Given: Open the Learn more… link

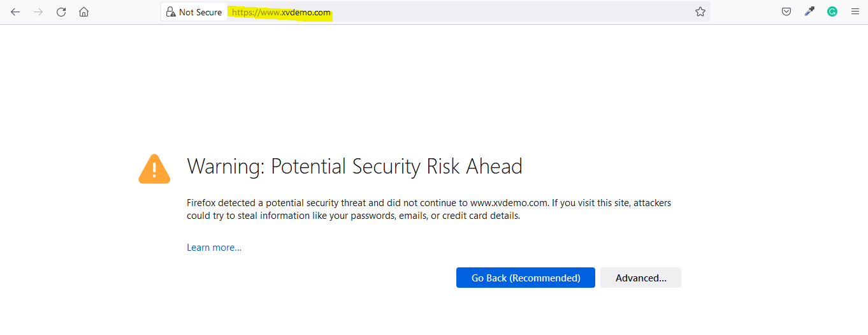Looking at the screenshot, I should pyautogui.click(x=214, y=248).
